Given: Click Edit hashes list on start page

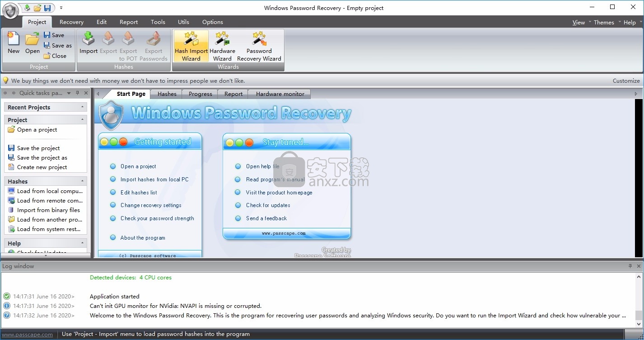Looking at the screenshot, I should 139,192.
